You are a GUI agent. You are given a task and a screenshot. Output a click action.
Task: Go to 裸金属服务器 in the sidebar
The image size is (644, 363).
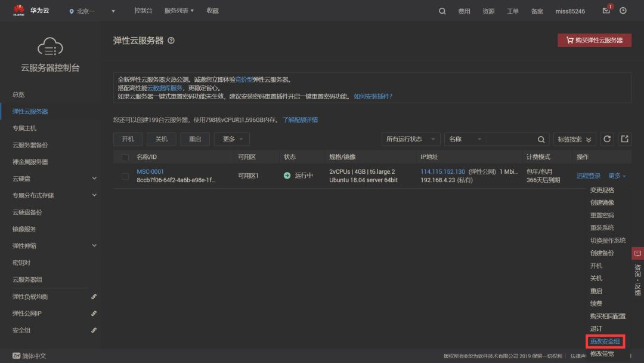coord(30,162)
